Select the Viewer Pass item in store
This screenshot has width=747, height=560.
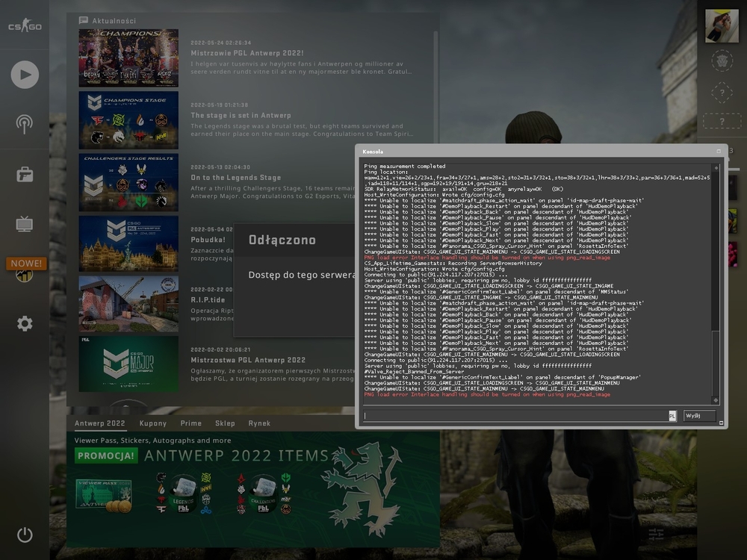click(104, 496)
